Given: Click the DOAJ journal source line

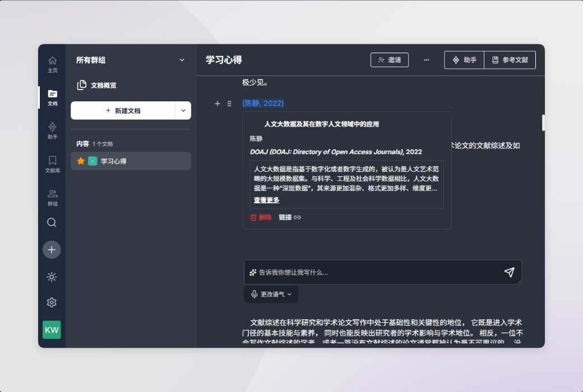Looking at the screenshot, I should (336, 152).
